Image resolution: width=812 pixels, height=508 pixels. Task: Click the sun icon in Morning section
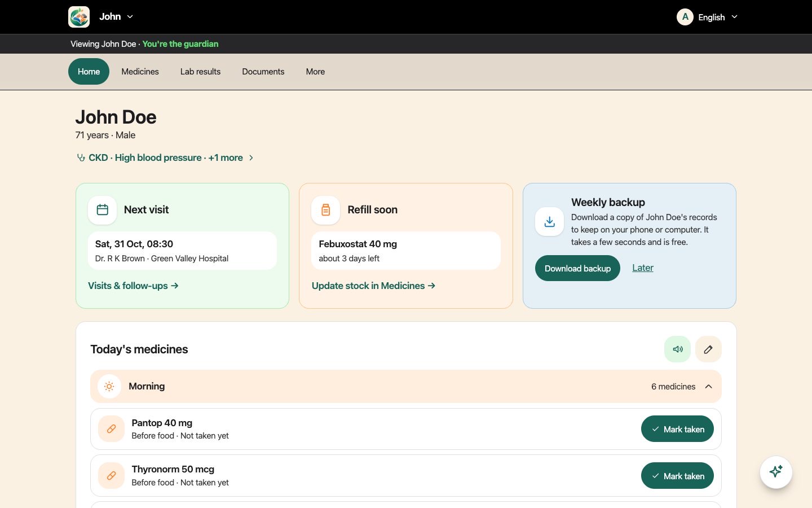tap(109, 387)
